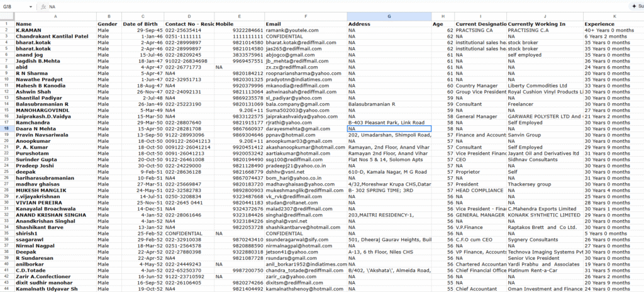644x292 pixels.
Task: Select column A header
Action: (x=55, y=16)
